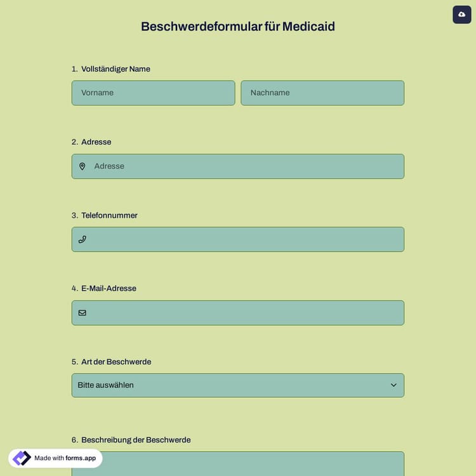Viewport: 476px width, 476px height.
Task: Click the phone icon in Telefonnummer field
Action: pos(82,239)
